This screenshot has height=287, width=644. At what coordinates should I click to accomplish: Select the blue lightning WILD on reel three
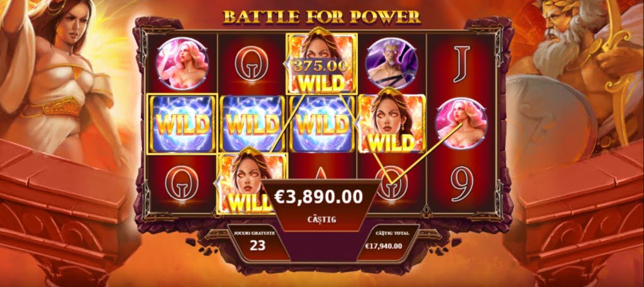pos(322,124)
